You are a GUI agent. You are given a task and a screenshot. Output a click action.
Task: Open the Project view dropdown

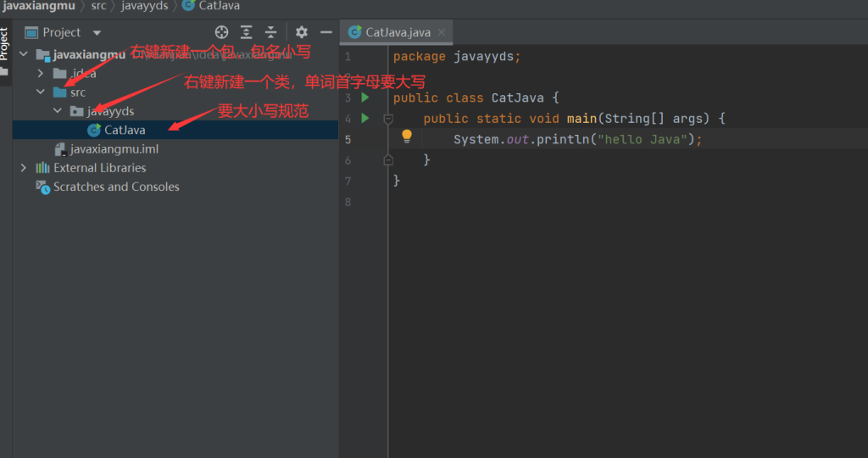pyautogui.click(x=97, y=33)
